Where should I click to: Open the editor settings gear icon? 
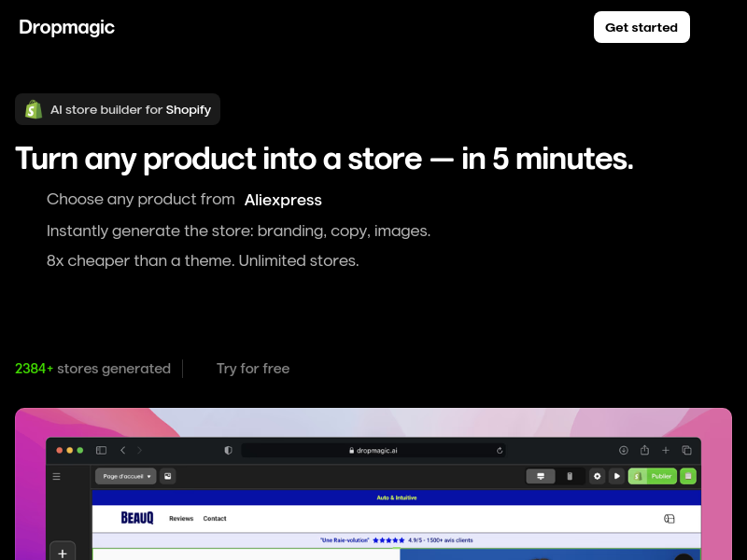(598, 476)
